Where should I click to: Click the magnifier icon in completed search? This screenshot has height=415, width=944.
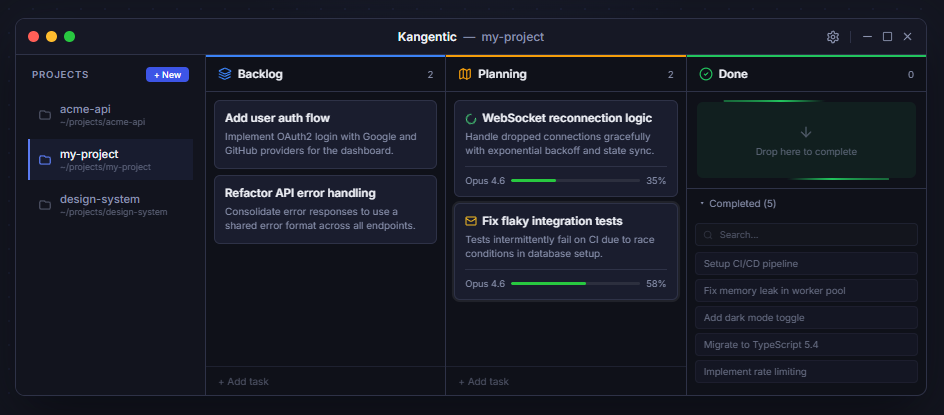coord(708,235)
